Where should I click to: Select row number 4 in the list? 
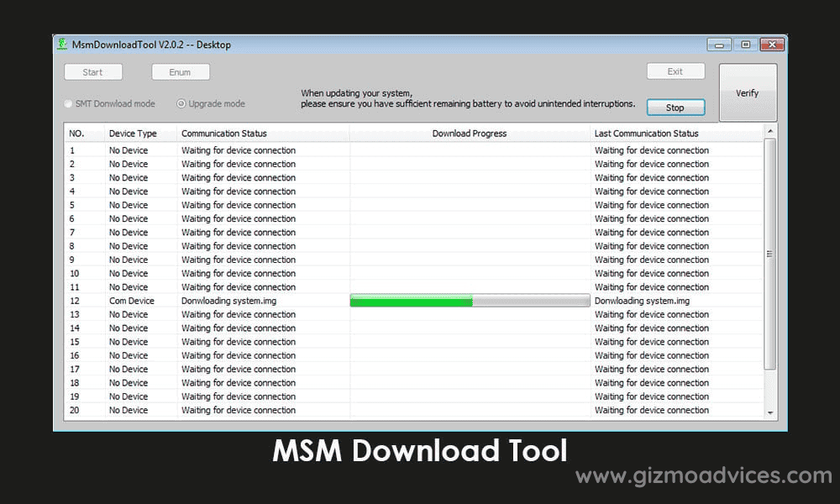click(x=72, y=192)
